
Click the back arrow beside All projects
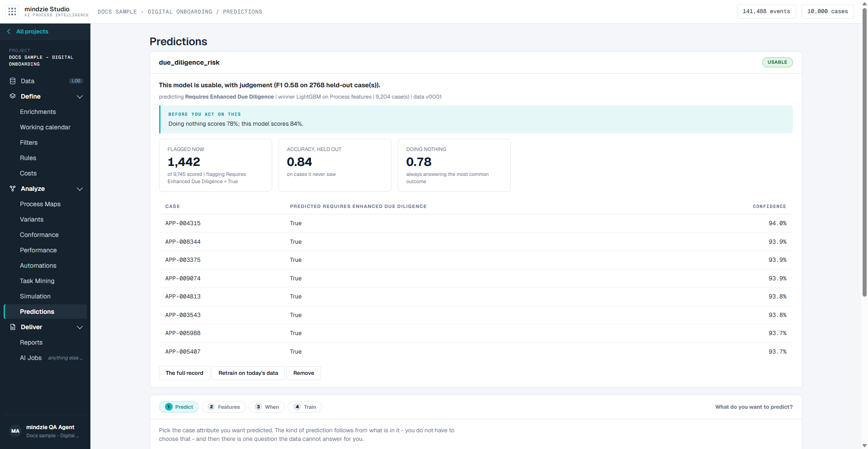click(9, 32)
